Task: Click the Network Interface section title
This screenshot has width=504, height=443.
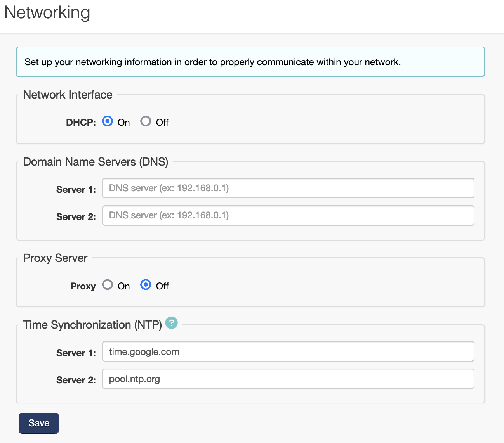Action: point(68,95)
